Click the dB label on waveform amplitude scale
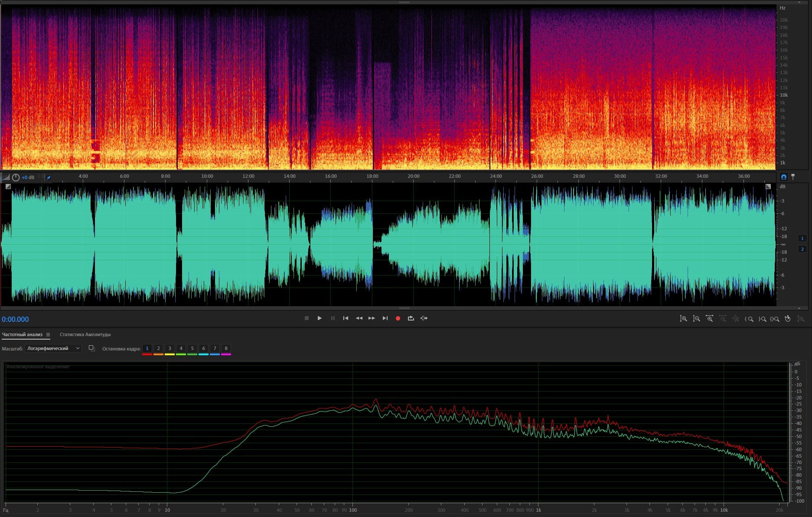The height and width of the screenshot is (517, 812). [x=783, y=187]
